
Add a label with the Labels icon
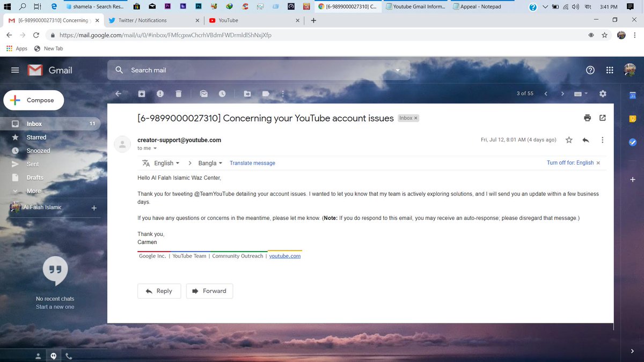click(266, 93)
